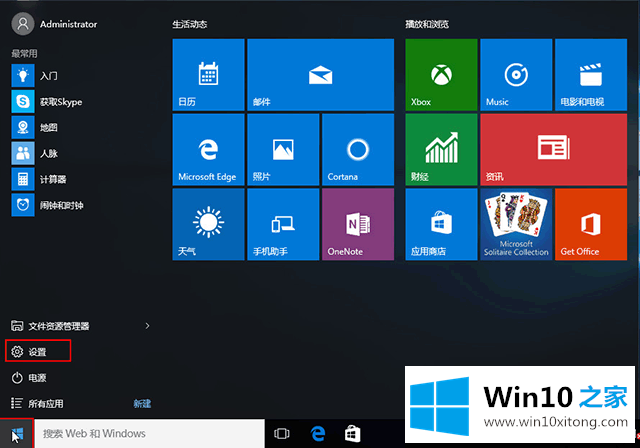Open the 天气 weather tile
The height and width of the screenshot is (448, 640).
point(208,224)
